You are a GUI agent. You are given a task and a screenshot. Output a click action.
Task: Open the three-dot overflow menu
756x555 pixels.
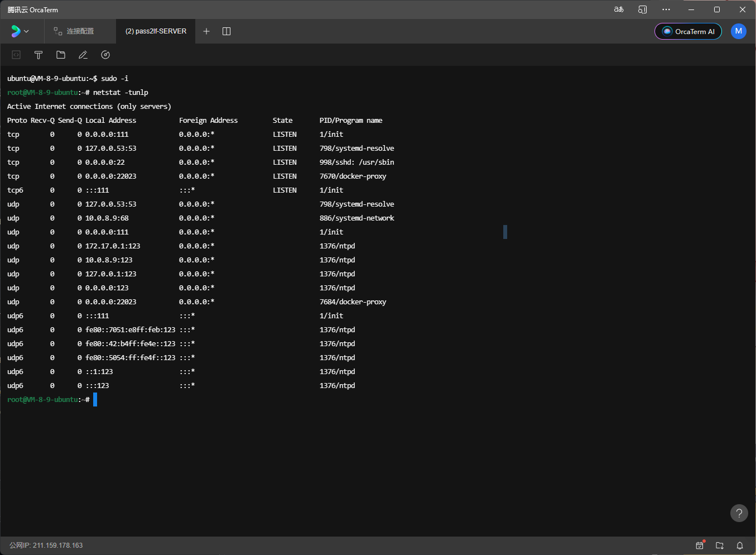667,9
